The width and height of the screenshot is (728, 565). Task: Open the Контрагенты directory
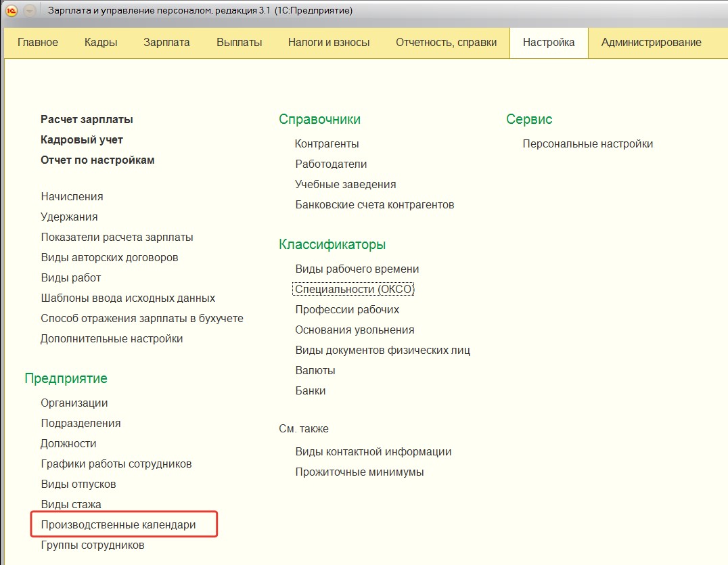[x=327, y=144]
